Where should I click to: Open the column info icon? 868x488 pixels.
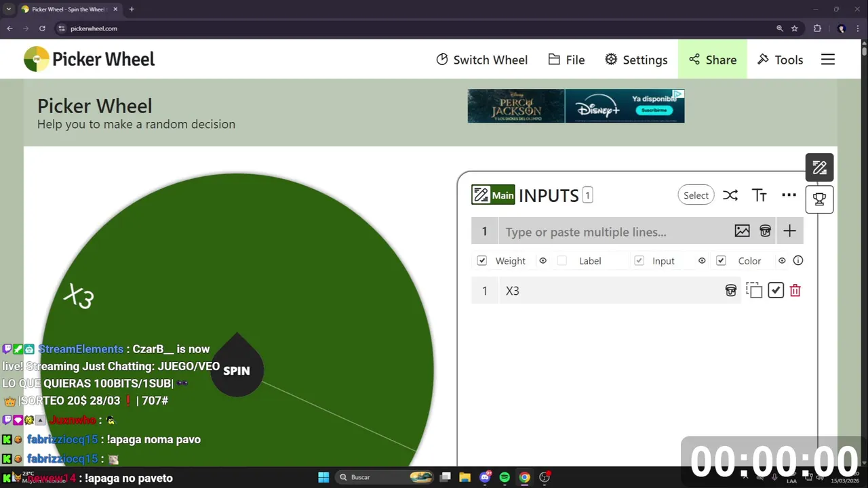tap(798, 260)
